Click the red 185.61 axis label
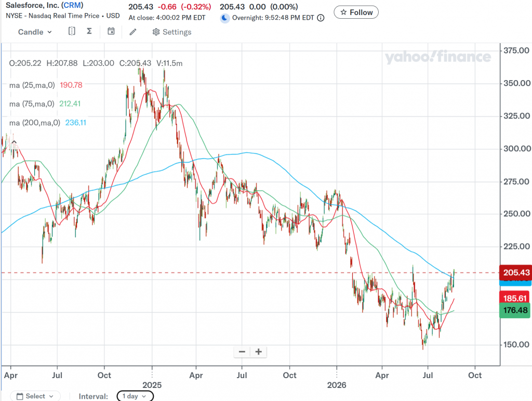The image size is (532, 401). click(x=515, y=298)
